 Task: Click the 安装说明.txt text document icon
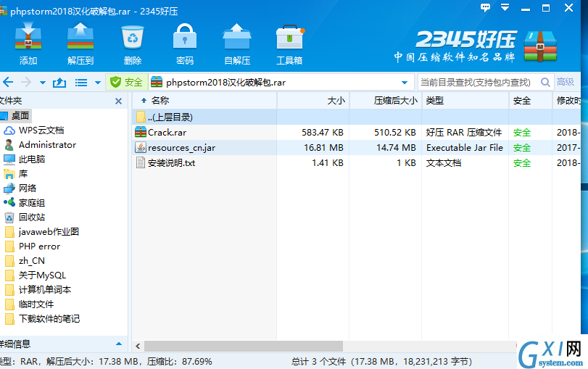(x=141, y=162)
